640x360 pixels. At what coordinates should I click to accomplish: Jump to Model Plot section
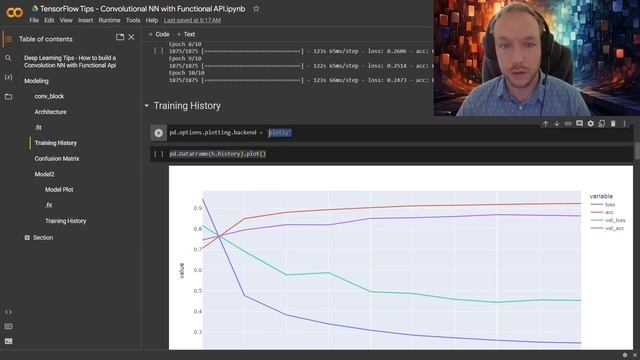tap(59, 189)
